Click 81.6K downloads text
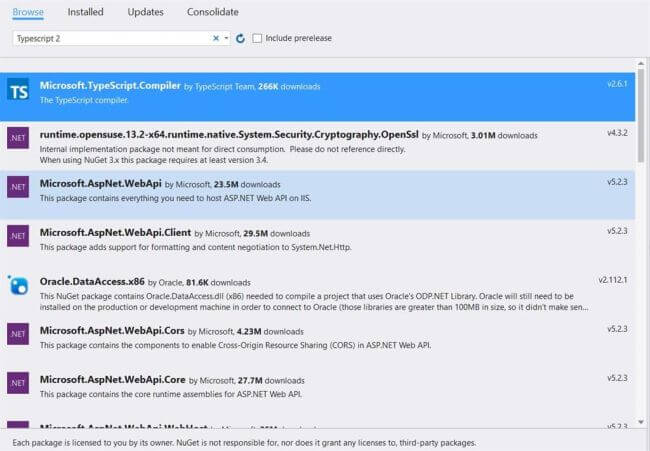Screen dimensions: 650x451 pos(218,283)
